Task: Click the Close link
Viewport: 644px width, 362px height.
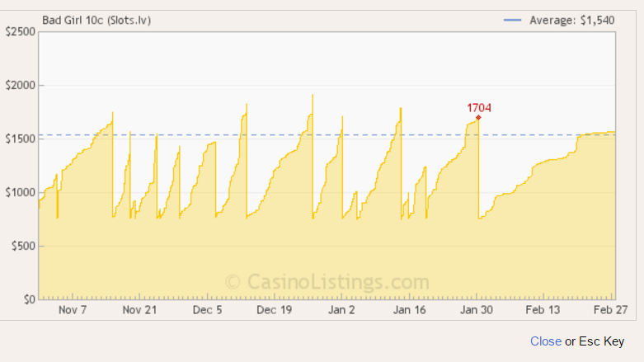Action: coord(545,341)
